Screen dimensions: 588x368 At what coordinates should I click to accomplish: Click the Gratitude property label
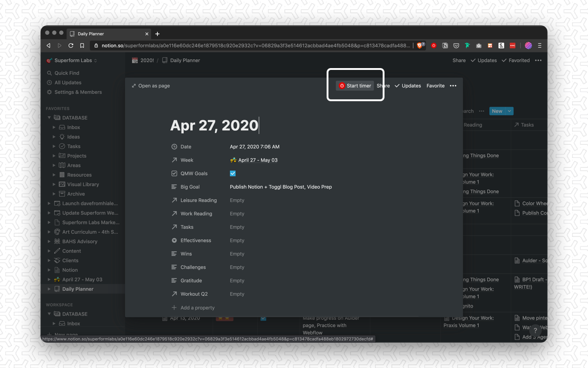pyautogui.click(x=191, y=280)
